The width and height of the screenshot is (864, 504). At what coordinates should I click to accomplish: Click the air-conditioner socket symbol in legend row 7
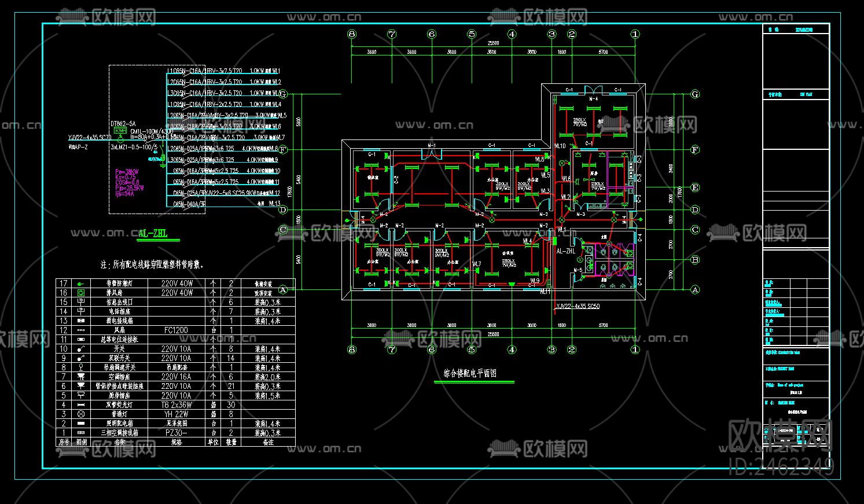(82, 376)
